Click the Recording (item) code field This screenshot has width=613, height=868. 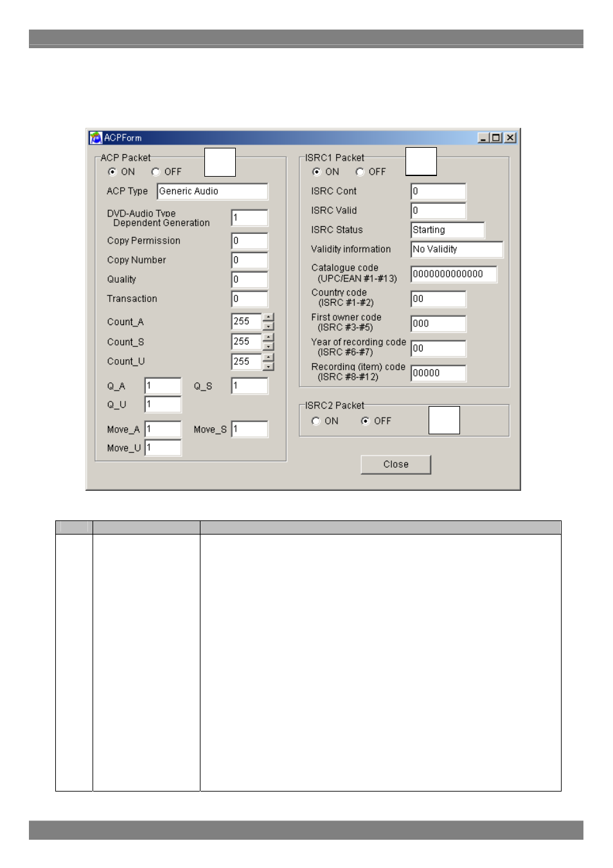click(438, 373)
